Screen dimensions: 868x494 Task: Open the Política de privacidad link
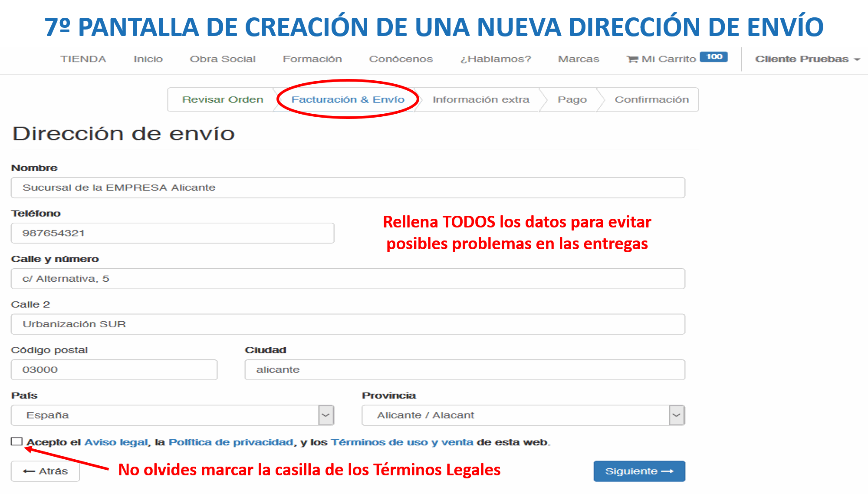(x=231, y=442)
